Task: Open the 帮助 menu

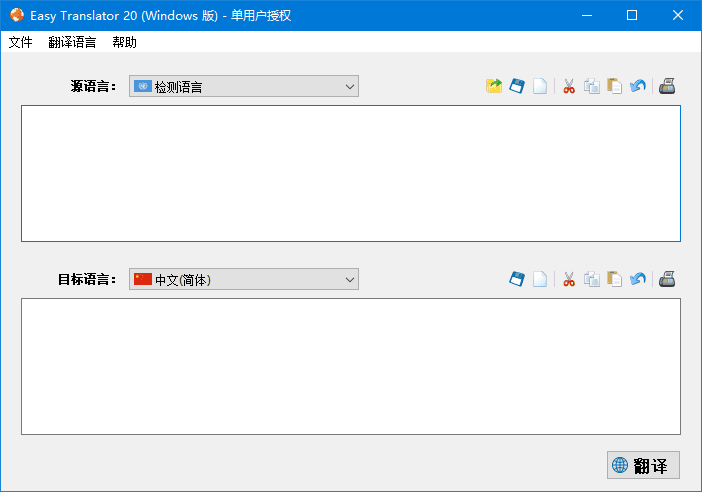Action: pyautogui.click(x=124, y=42)
